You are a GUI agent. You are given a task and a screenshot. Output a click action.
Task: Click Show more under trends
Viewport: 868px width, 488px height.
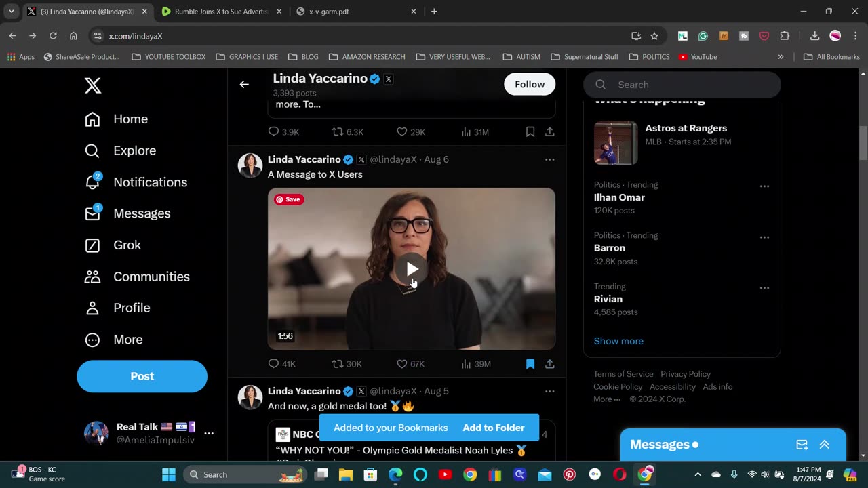coord(618,341)
